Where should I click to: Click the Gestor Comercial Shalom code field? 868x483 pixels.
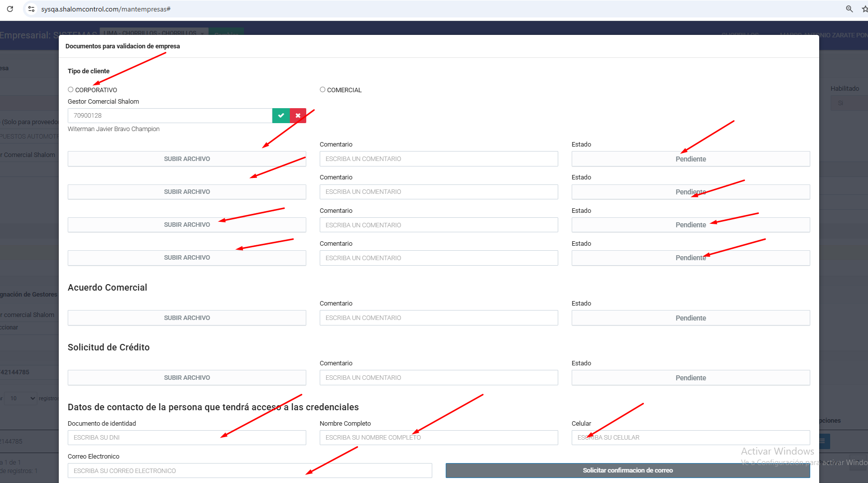(x=169, y=116)
